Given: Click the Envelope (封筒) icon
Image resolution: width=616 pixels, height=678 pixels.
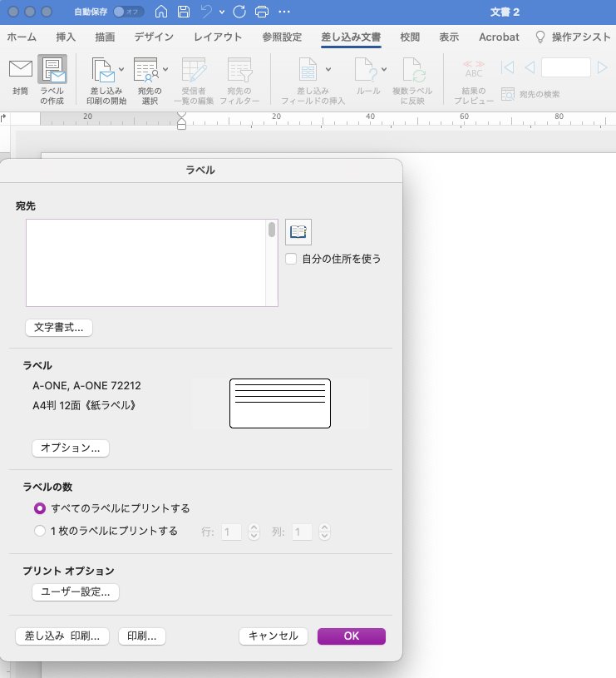Looking at the screenshot, I should pyautogui.click(x=20, y=69).
